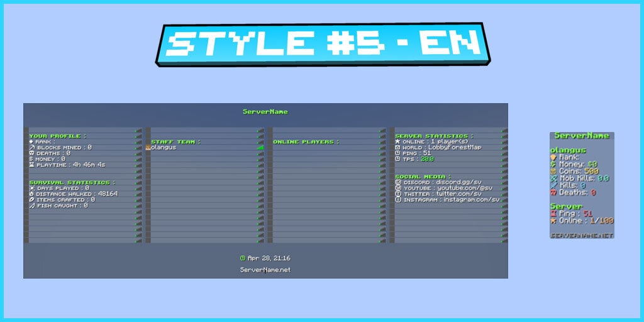Open the twitter.com/sv link

pyautogui.click(x=458, y=194)
